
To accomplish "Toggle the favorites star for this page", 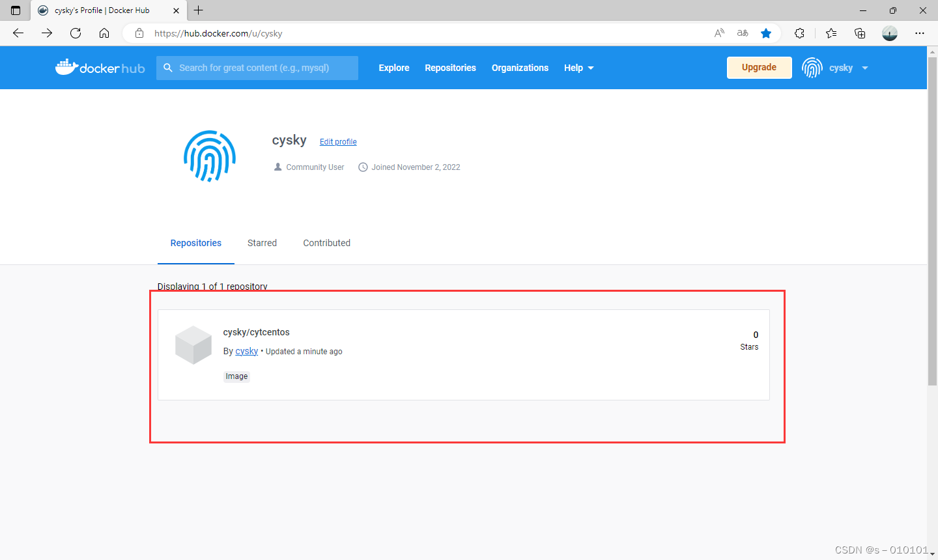I will click(766, 33).
